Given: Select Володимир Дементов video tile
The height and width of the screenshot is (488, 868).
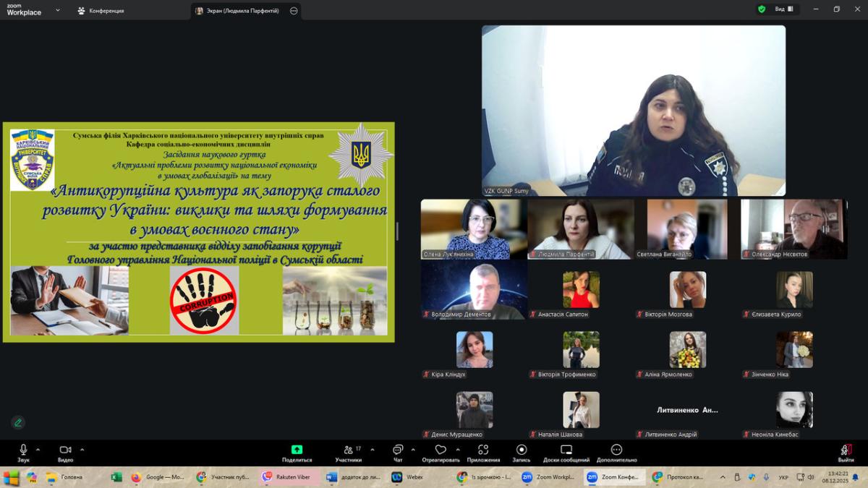Looking at the screenshot, I should [474, 289].
